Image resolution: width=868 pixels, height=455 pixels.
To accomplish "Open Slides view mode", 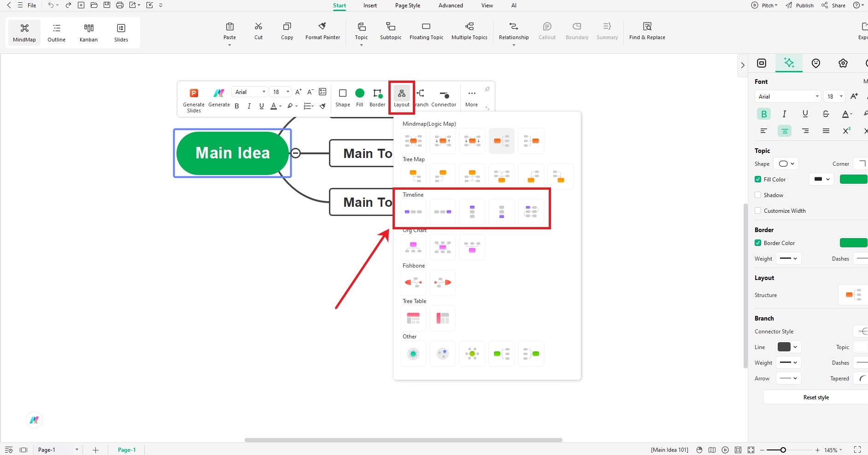I will tap(121, 32).
